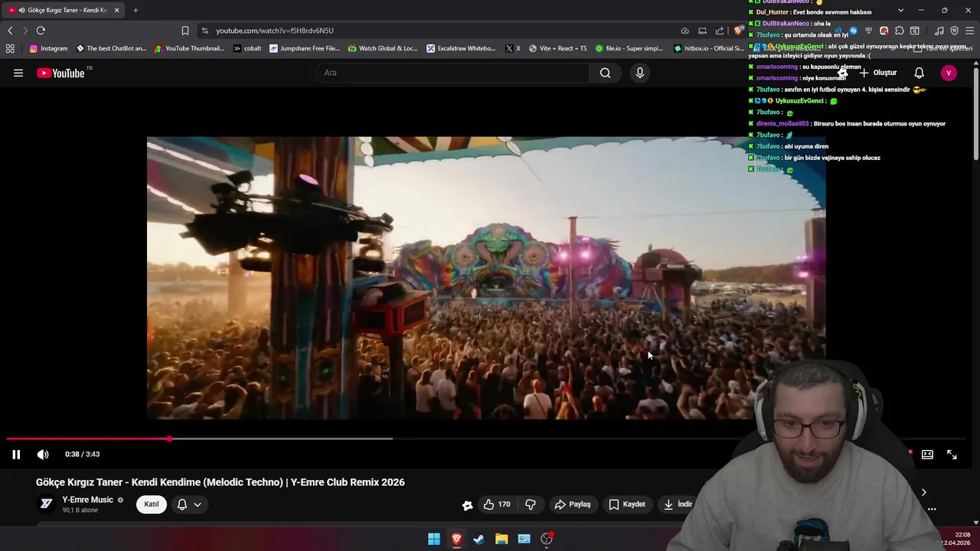
Task: Click the 'Oluştur' create button
Action: click(x=877, y=73)
